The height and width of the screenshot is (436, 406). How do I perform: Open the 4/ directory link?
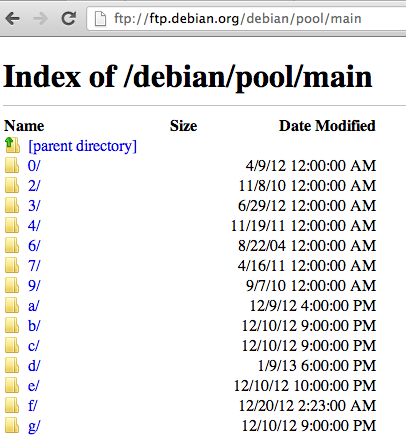coord(34,226)
